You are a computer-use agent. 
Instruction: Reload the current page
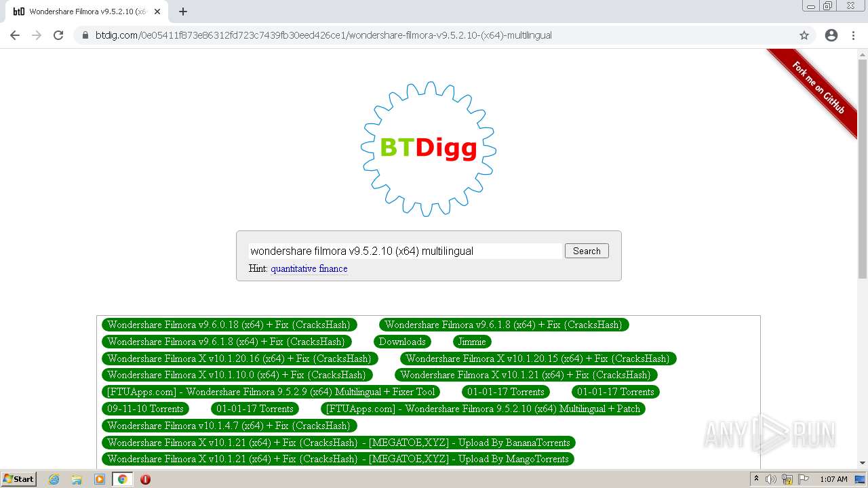(x=58, y=35)
